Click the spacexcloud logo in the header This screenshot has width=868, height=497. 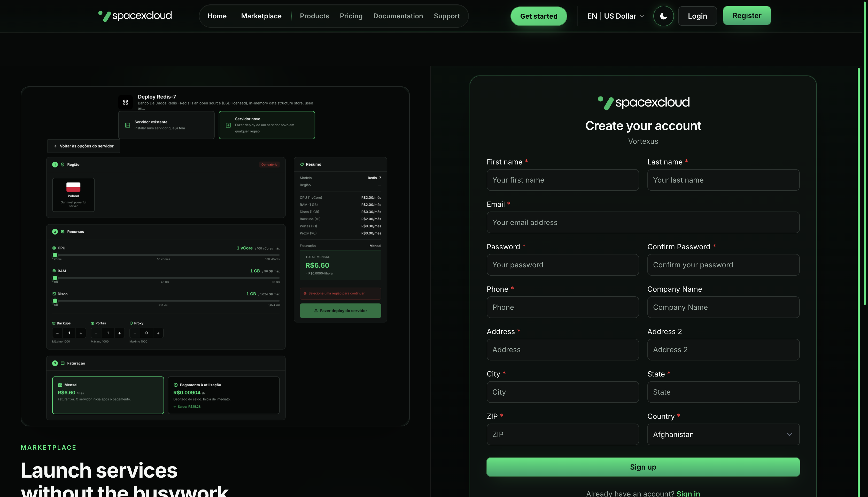click(135, 16)
